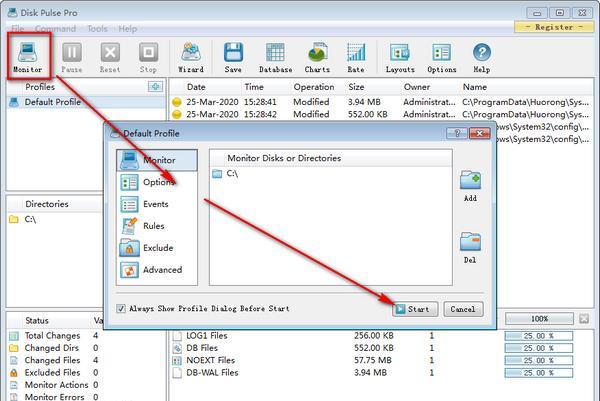Click the Owner column header
The width and height of the screenshot is (600, 401).
[x=417, y=87]
